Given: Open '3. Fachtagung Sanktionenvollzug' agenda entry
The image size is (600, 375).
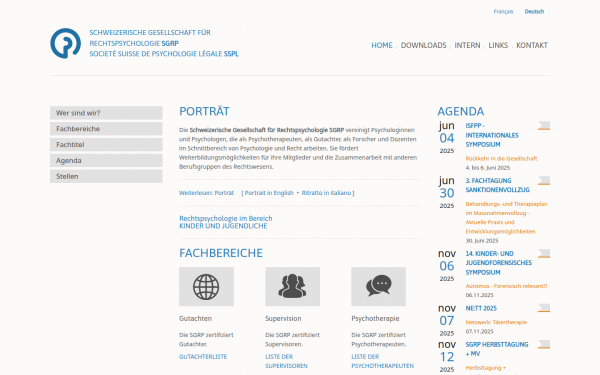Looking at the screenshot, I should coord(497,185).
